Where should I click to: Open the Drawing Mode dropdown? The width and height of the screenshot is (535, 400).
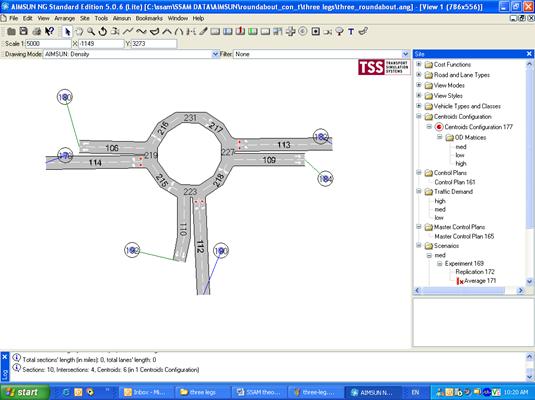click(x=215, y=54)
